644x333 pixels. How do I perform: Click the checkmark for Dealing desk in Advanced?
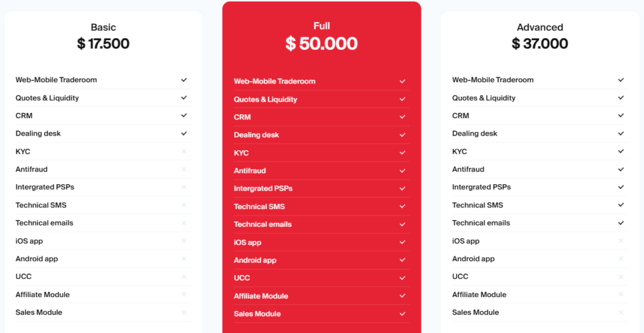[x=621, y=133]
